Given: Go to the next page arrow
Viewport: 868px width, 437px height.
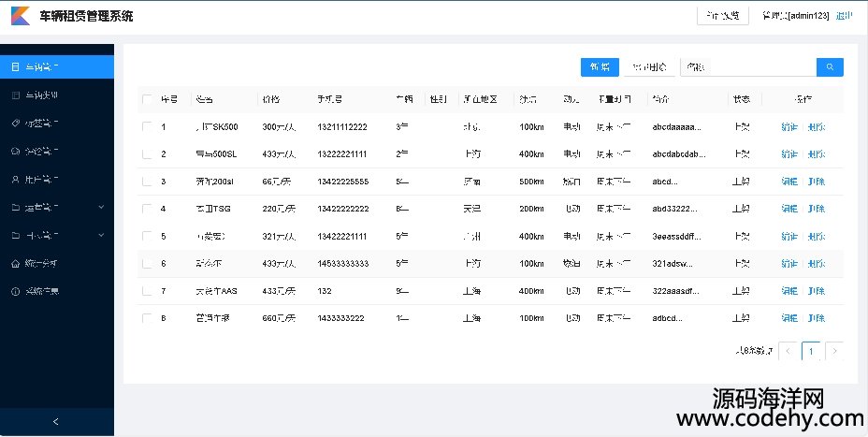Looking at the screenshot, I should pos(834,351).
